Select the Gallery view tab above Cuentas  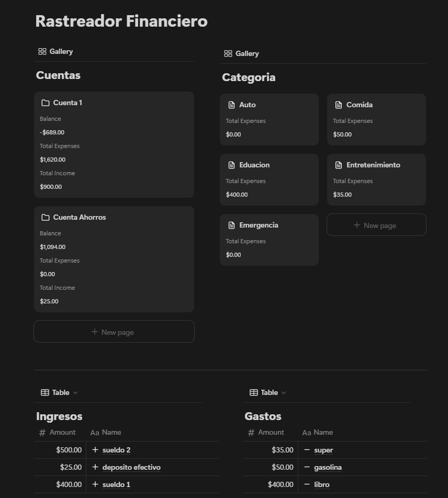click(x=55, y=51)
